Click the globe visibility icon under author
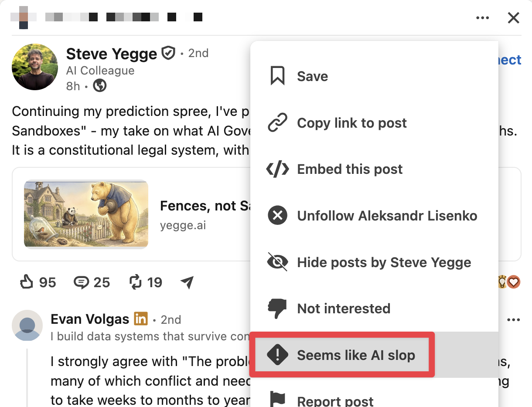 (x=100, y=86)
